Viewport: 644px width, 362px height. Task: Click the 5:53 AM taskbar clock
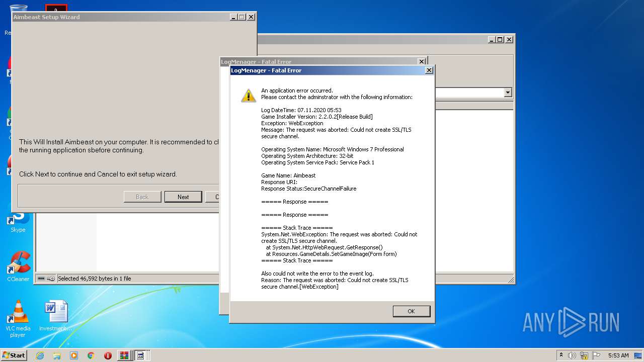618,355
